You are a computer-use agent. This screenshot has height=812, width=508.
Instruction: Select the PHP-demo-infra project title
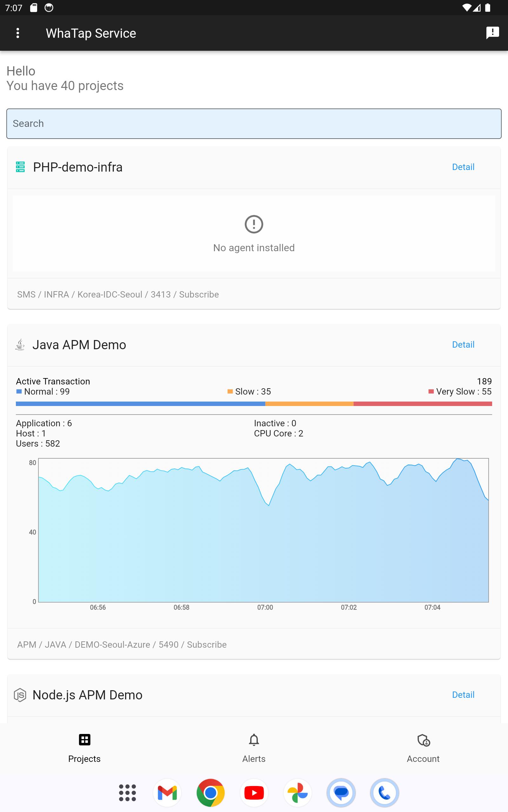click(x=77, y=167)
